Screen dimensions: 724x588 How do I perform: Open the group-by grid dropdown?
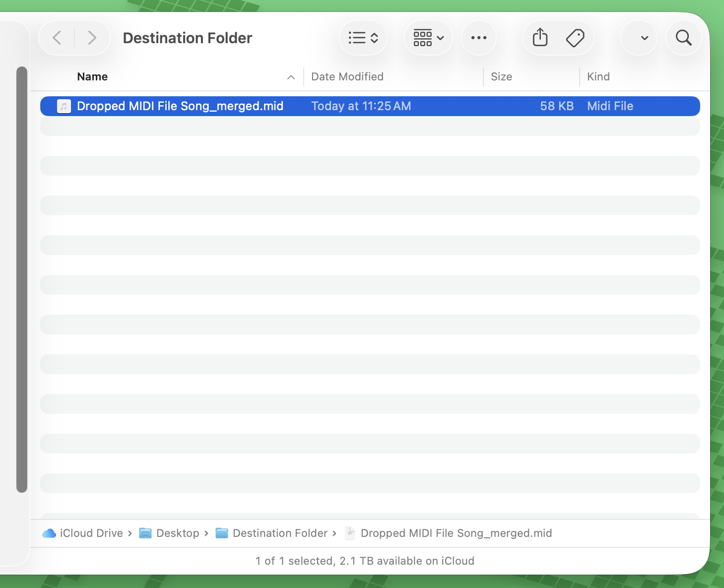(x=429, y=38)
